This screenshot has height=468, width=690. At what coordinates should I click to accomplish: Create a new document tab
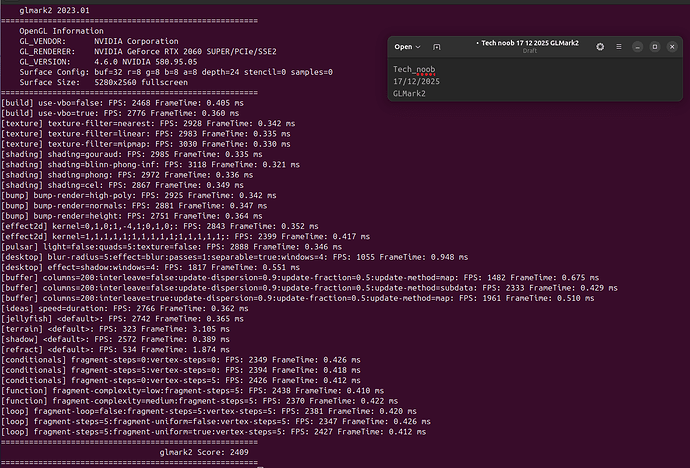coord(439,47)
